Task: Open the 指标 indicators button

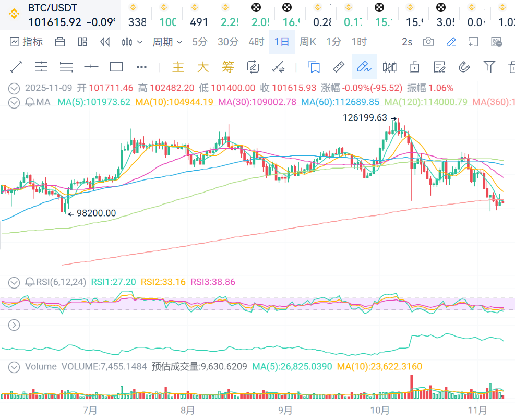Action: [x=27, y=42]
